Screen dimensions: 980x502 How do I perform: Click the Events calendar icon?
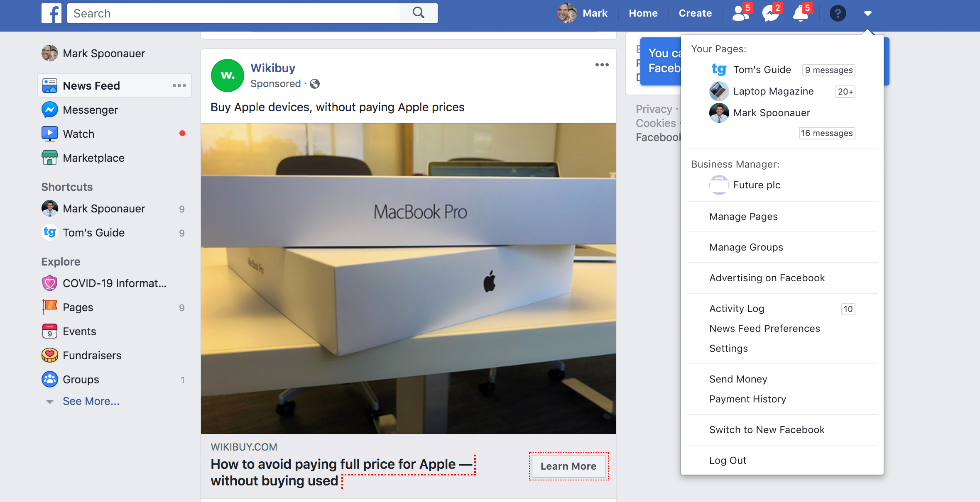point(50,331)
